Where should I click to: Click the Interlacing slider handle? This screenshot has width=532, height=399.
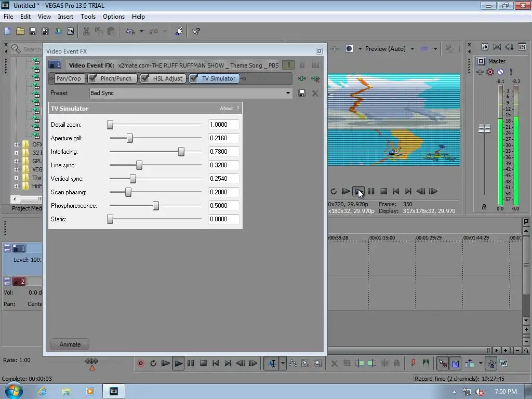click(x=181, y=152)
